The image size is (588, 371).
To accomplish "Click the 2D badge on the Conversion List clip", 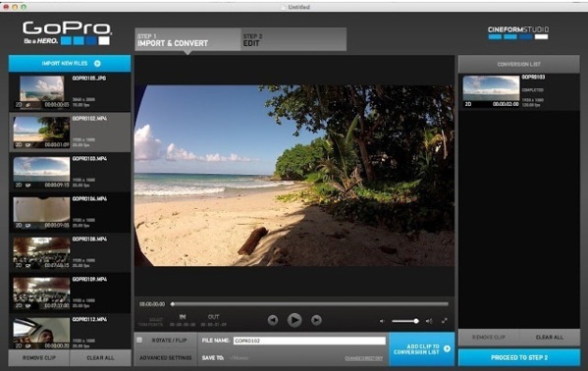I will click(x=468, y=104).
